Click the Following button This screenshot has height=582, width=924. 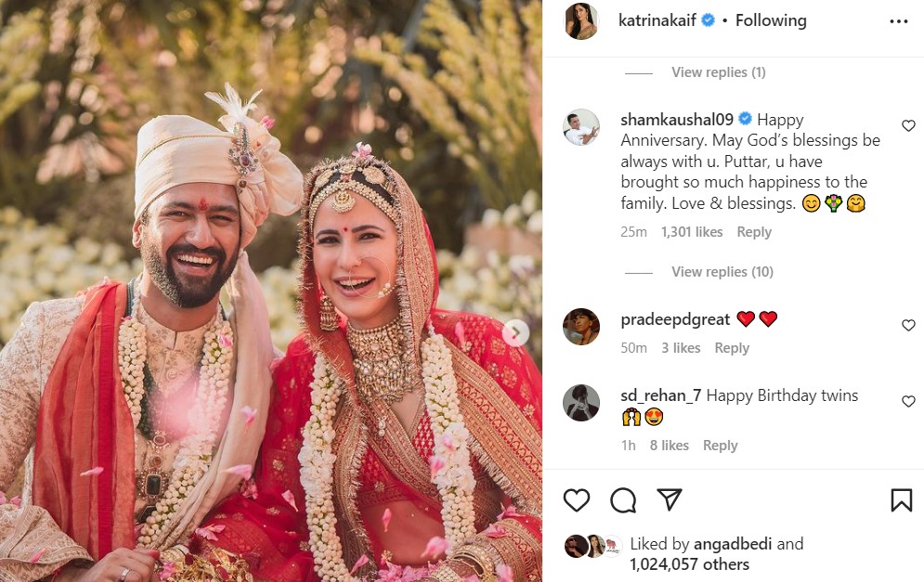point(771,20)
